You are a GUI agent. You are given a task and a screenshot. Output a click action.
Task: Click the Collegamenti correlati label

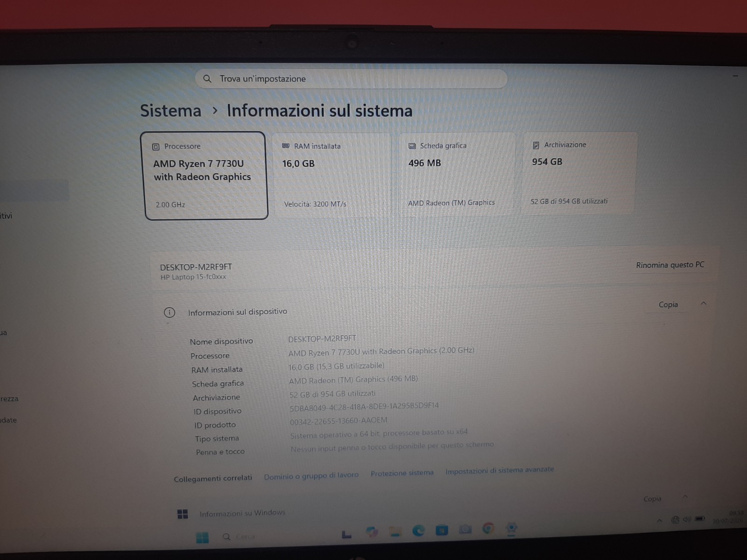coord(213,478)
